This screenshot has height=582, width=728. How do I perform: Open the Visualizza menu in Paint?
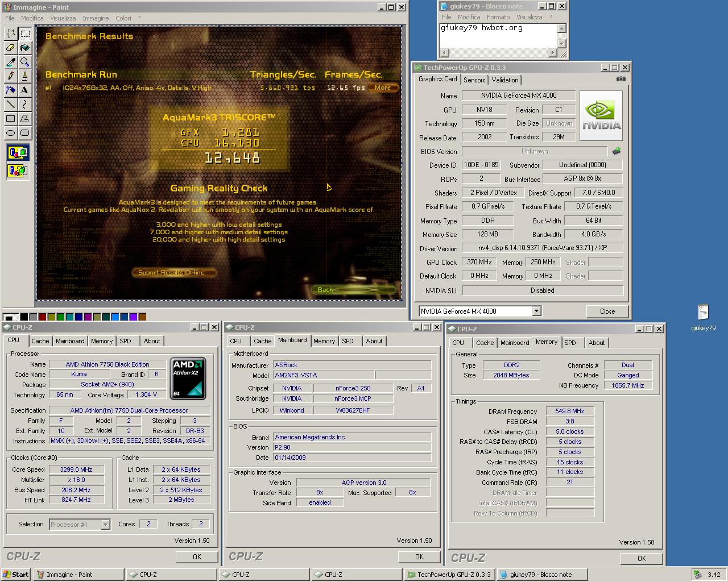pyautogui.click(x=63, y=18)
